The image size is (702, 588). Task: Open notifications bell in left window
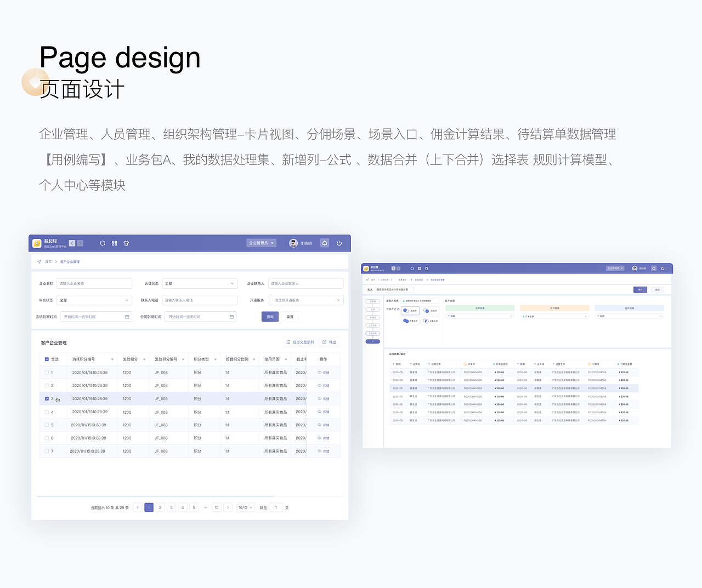coord(325,243)
